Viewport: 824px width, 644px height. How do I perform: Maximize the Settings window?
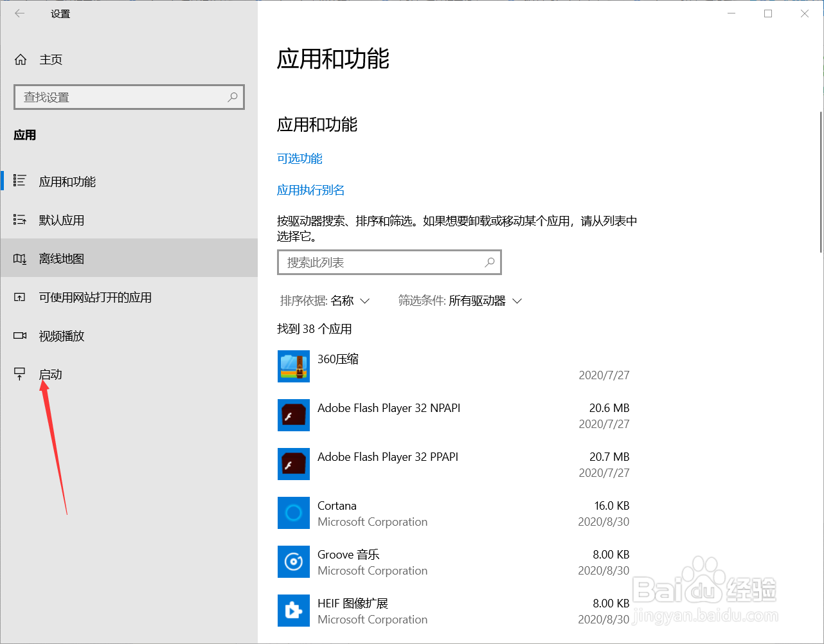coord(768,13)
